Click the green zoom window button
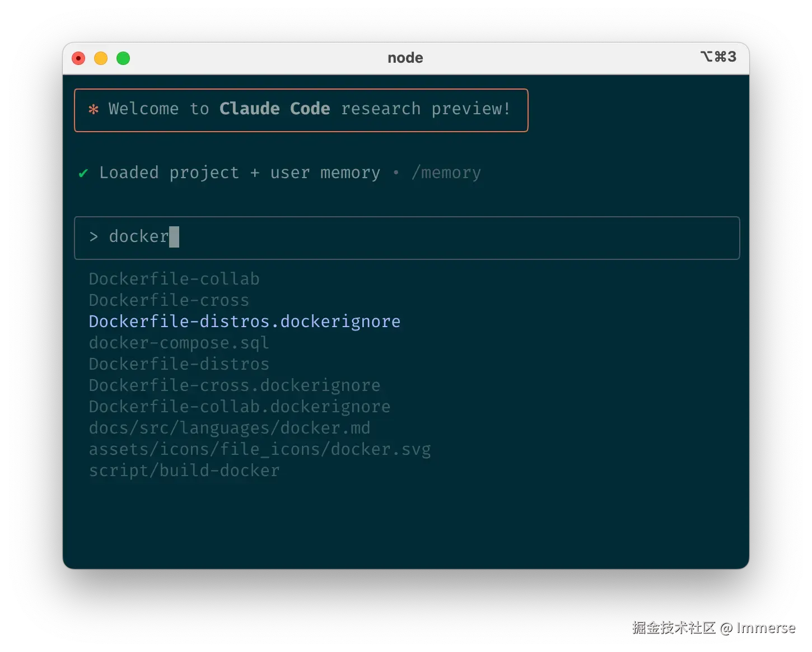The image size is (812, 652). point(123,58)
